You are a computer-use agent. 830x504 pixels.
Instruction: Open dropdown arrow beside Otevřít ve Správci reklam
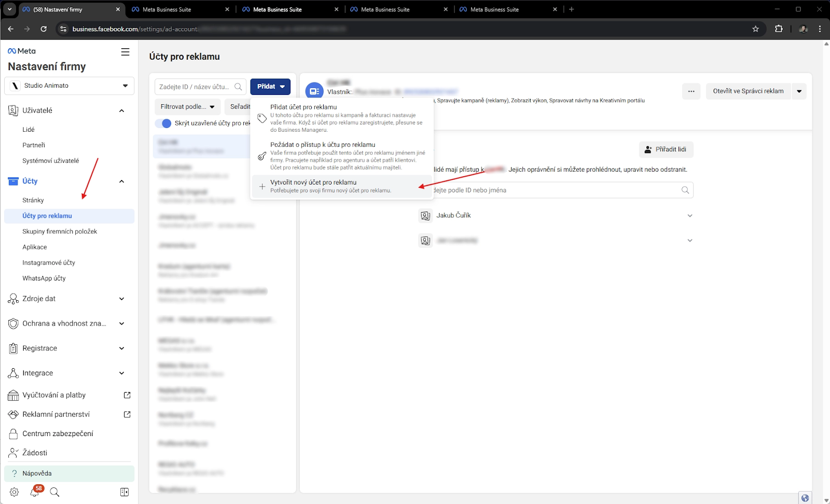(x=799, y=91)
